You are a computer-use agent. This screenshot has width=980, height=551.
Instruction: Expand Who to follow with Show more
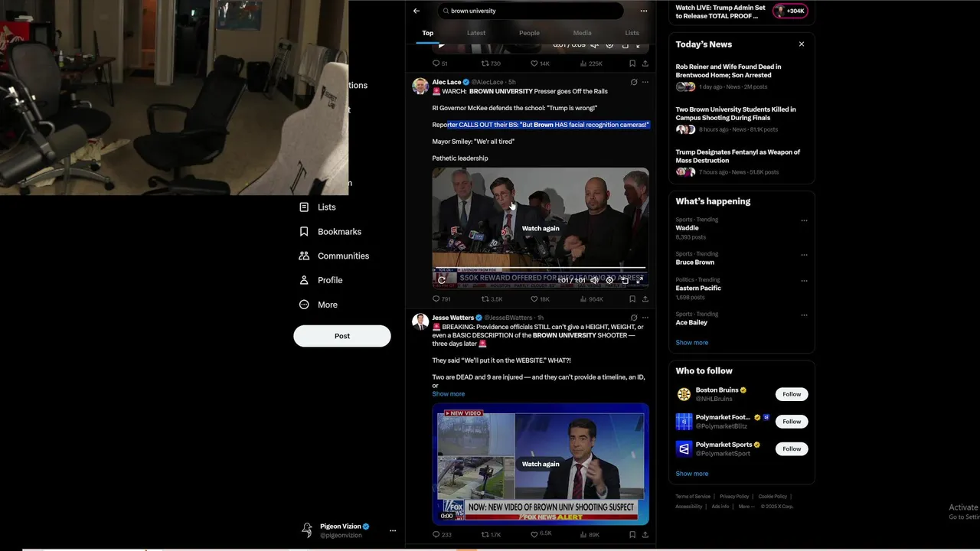click(691, 474)
